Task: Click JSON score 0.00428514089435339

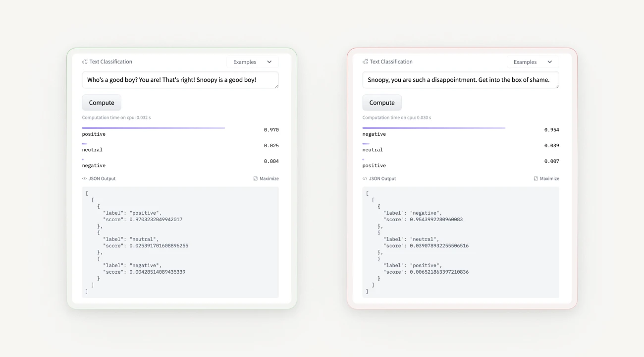Action: coord(158,272)
